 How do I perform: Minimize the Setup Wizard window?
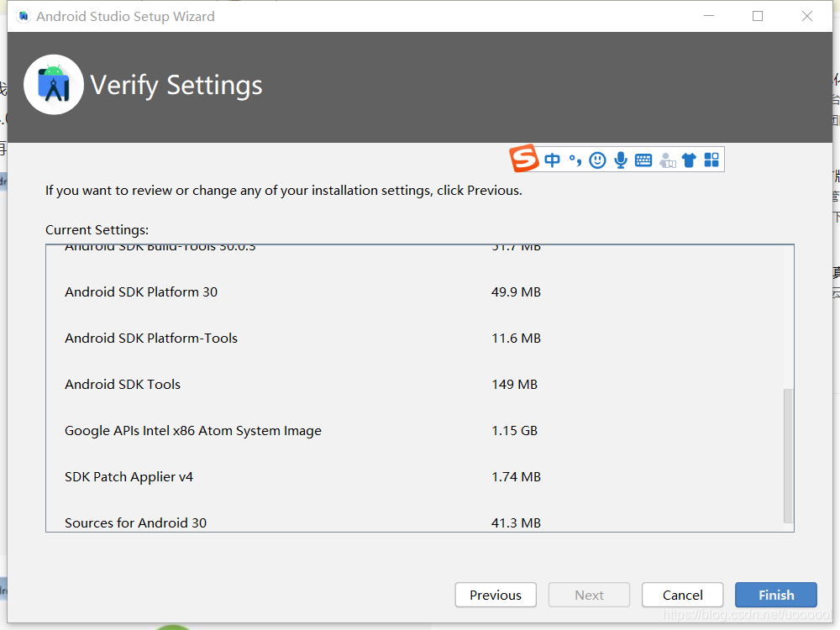click(x=709, y=16)
